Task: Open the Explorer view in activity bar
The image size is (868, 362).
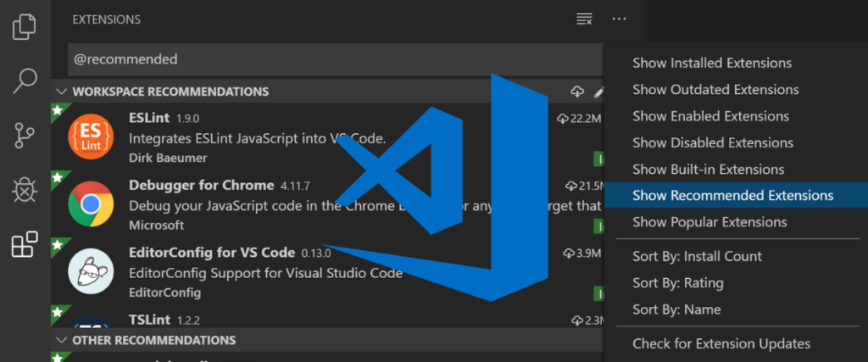Action: (x=25, y=27)
